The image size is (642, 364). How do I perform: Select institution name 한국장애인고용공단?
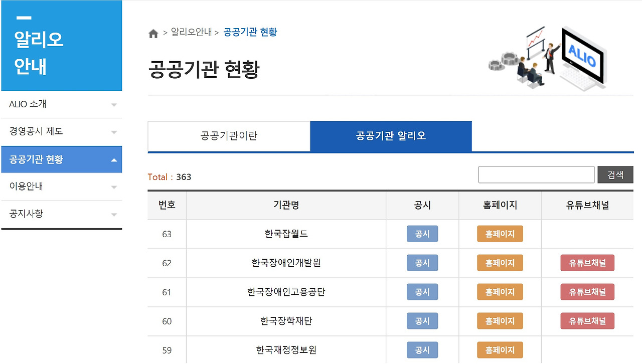click(286, 292)
